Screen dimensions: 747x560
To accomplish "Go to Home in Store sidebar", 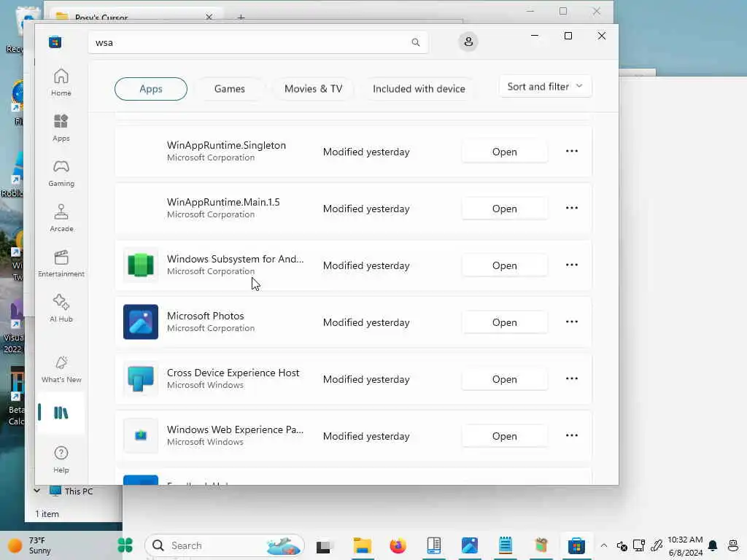I will tap(61, 82).
